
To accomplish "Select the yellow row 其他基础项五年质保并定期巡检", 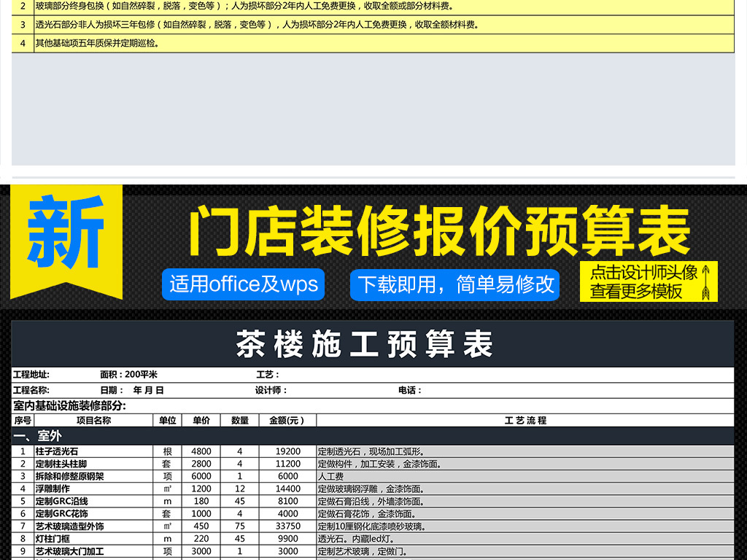I will (x=372, y=43).
